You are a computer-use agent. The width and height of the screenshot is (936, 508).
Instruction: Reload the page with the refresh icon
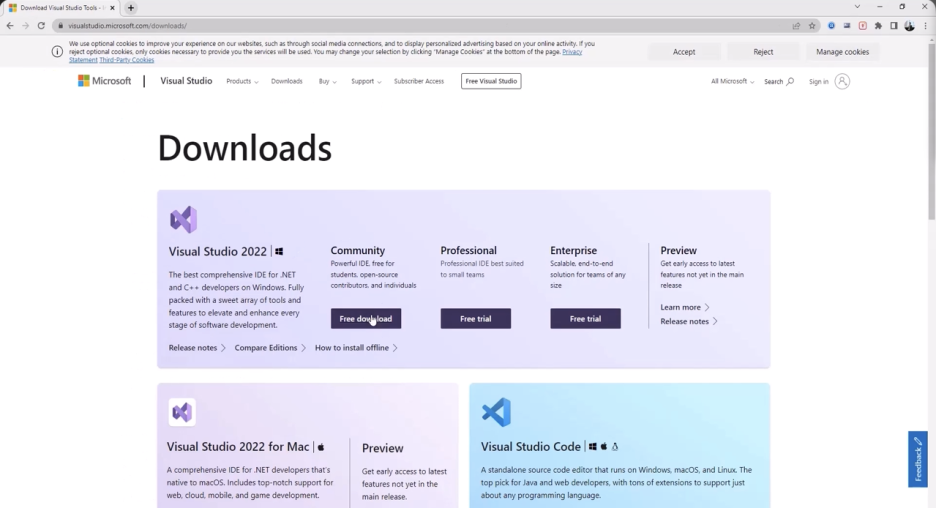point(41,26)
